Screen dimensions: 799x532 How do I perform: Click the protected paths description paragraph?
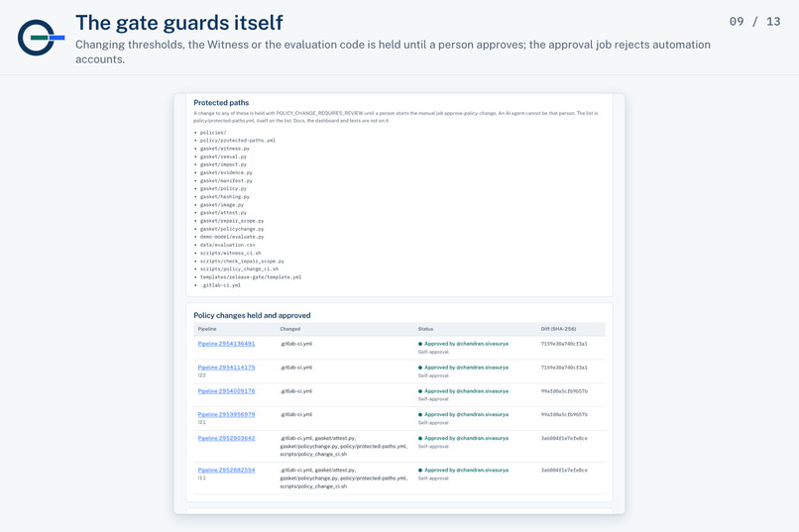(396, 117)
